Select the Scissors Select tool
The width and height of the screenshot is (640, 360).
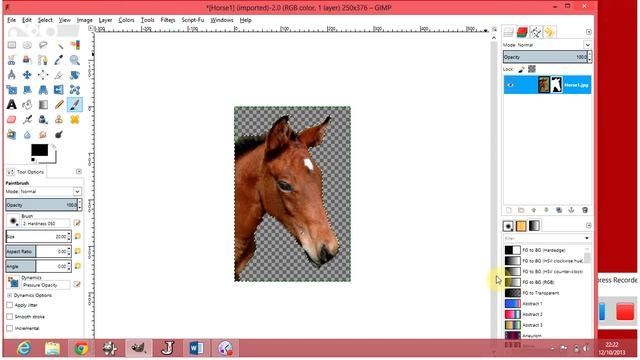coord(11,60)
